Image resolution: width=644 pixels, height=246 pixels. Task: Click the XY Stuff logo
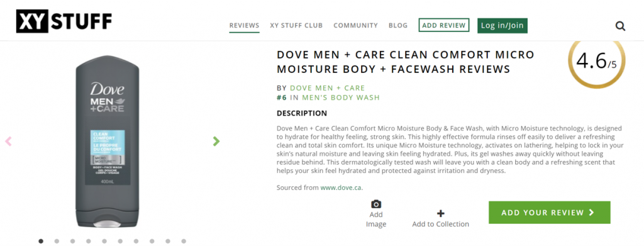click(64, 21)
